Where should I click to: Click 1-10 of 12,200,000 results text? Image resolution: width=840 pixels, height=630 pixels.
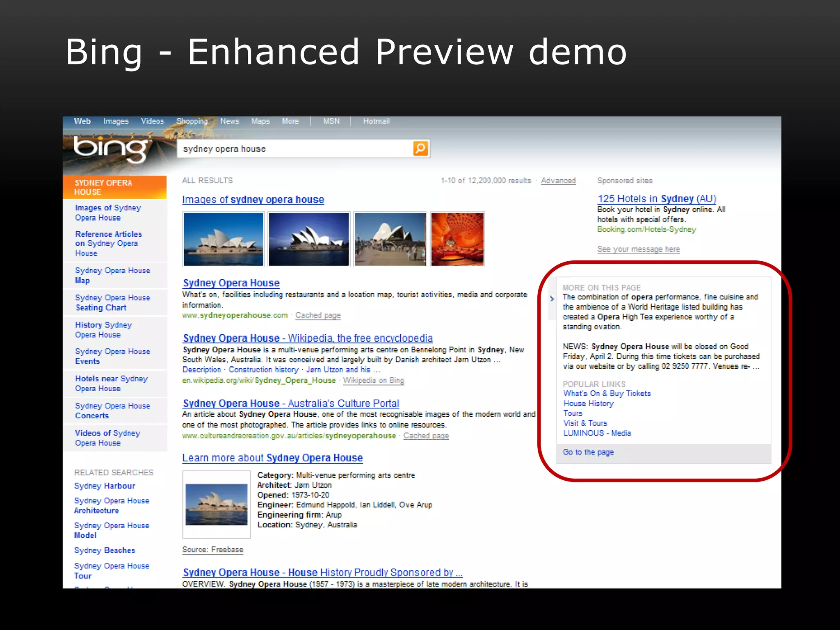[486, 180]
